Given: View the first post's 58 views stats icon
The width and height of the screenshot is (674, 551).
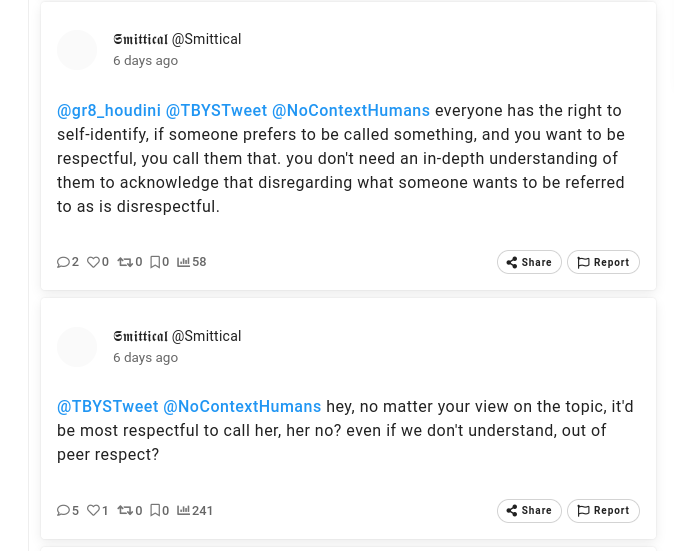Looking at the screenshot, I should (184, 262).
